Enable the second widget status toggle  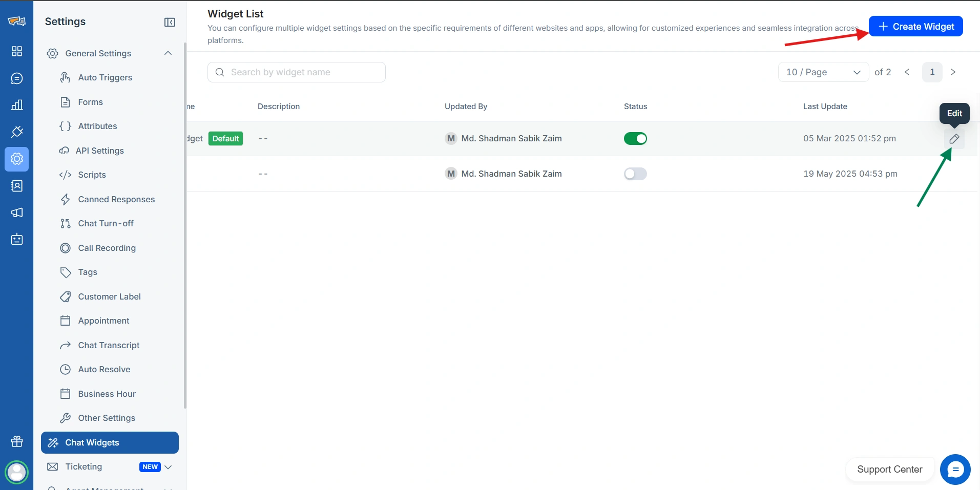(x=635, y=174)
